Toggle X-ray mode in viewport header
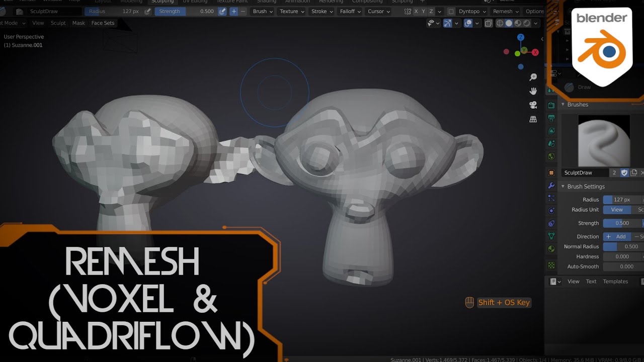Screen dimensions: 644x362 [489, 23]
